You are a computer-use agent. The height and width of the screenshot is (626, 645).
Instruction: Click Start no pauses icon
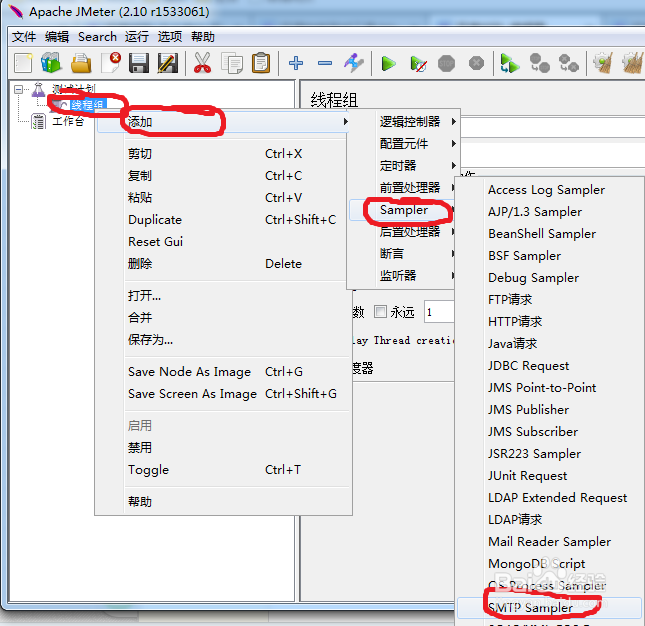(418, 64)
